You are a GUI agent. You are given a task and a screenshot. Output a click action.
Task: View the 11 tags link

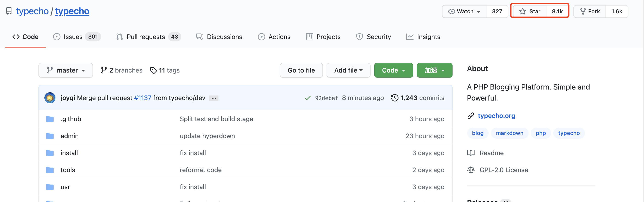point(165,70)
